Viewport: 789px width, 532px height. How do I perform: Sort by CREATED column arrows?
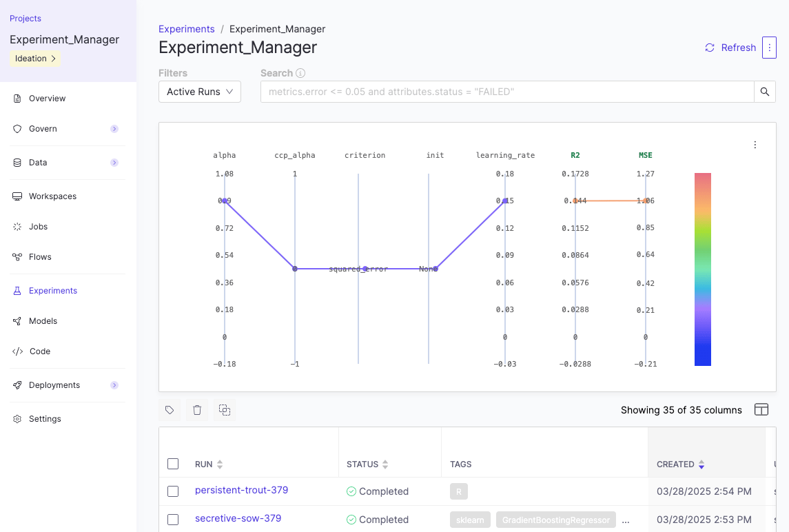tap(701, 464)
